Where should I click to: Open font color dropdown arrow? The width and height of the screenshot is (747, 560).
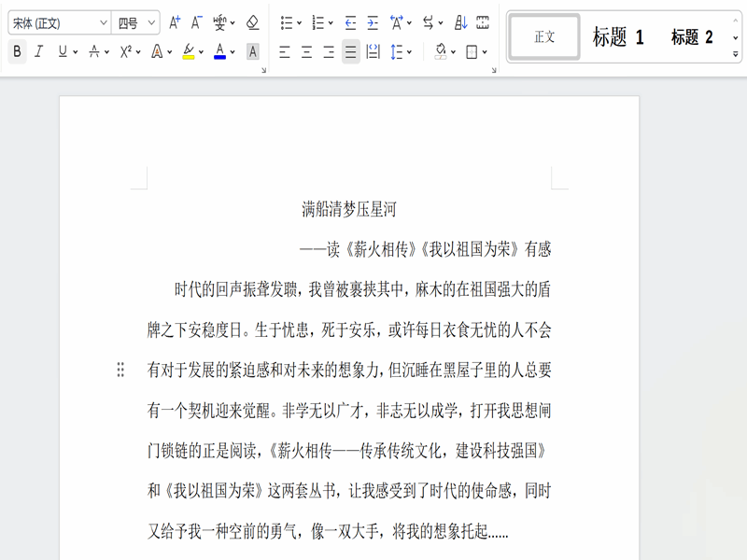233,52
